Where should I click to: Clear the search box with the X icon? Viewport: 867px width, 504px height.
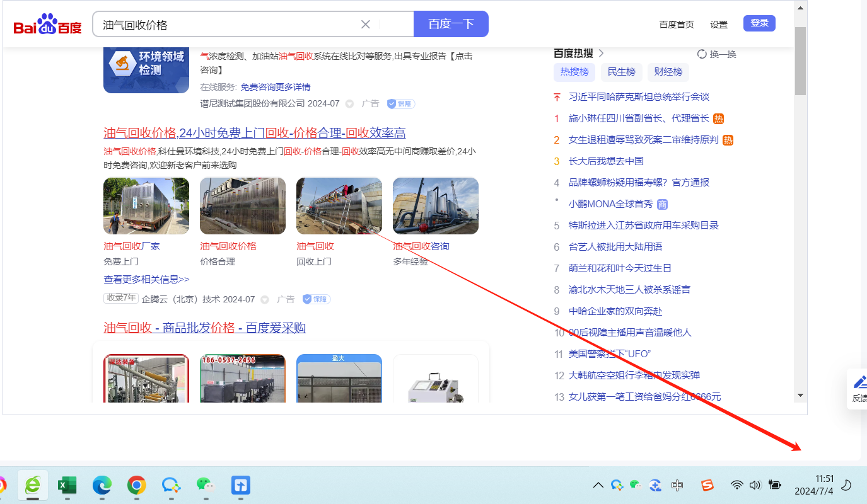pos(365,25)
